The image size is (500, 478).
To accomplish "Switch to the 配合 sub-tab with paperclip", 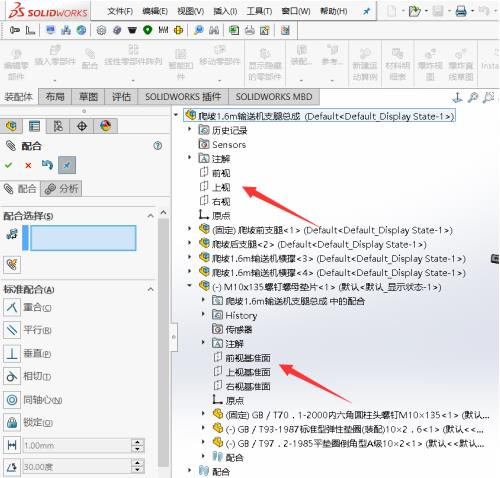I will [20, 189].
